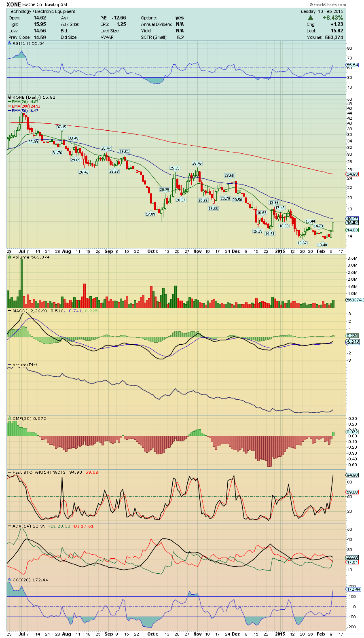Click the MACD axis tag -0.516

pos(353,341)
